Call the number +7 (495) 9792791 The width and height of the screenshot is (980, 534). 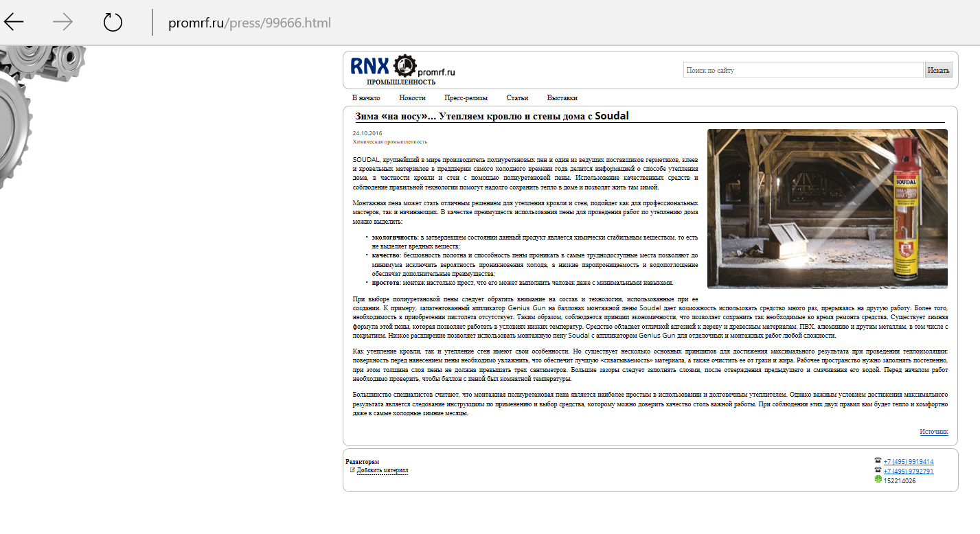909,472
